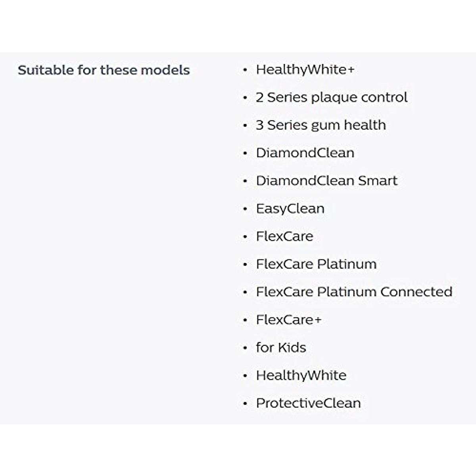Click the bullet before ProtectiveClean
This screenshot has width=476, height=476.
(245, 404)
